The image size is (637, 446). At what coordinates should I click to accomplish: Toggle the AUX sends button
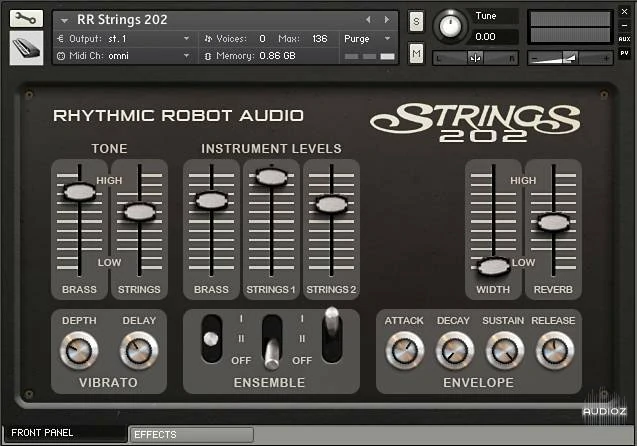624,39
